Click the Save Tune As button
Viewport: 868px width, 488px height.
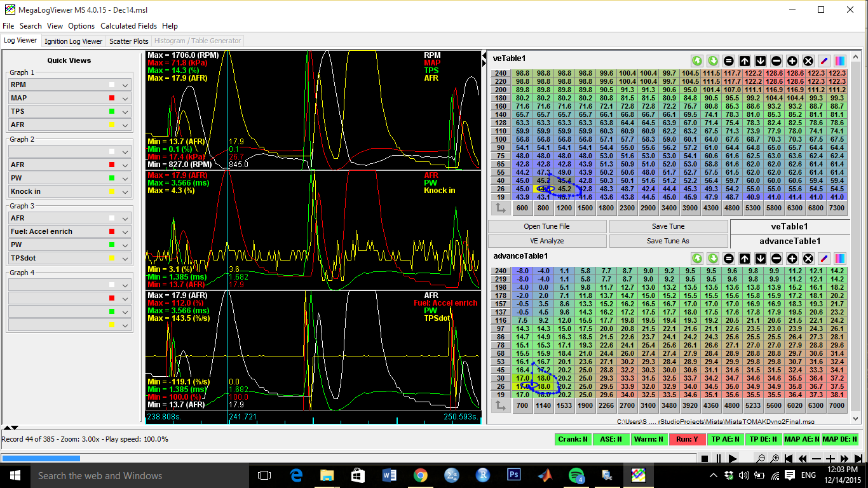pyautogui.click(x=668, y=241)
